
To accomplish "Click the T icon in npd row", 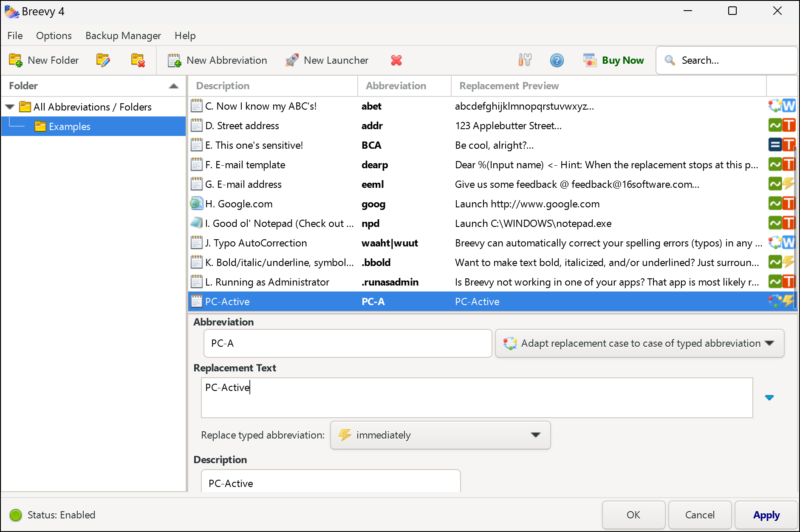I will (789, 223).
